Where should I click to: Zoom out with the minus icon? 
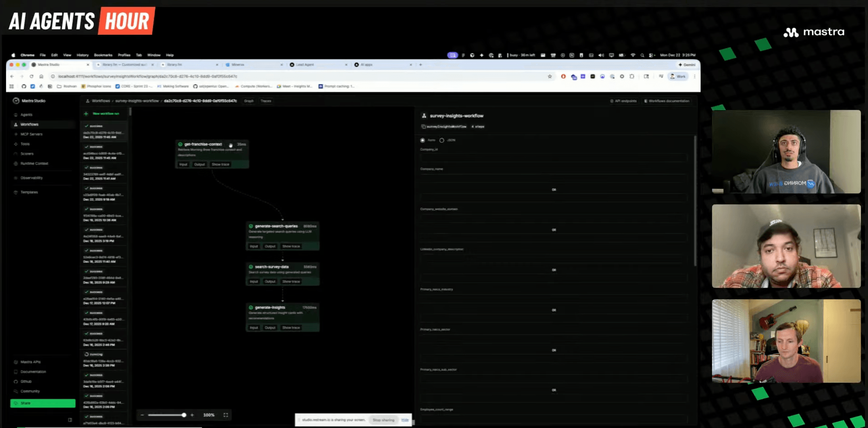pyautogui.click(x=142, y=415)
